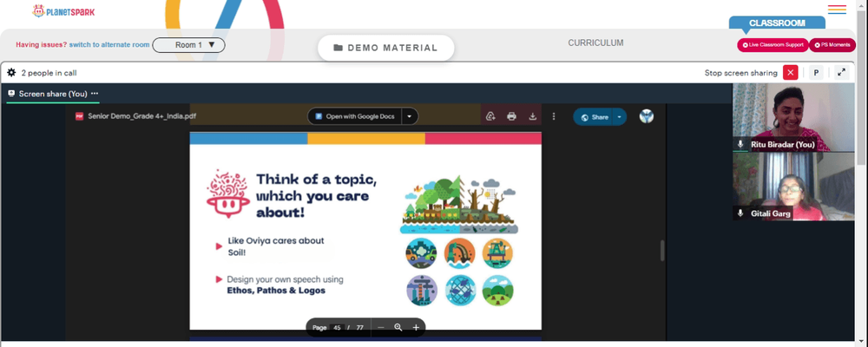Open Live Classroom Support
Screen dimensions: 868x347
[773, 45]
